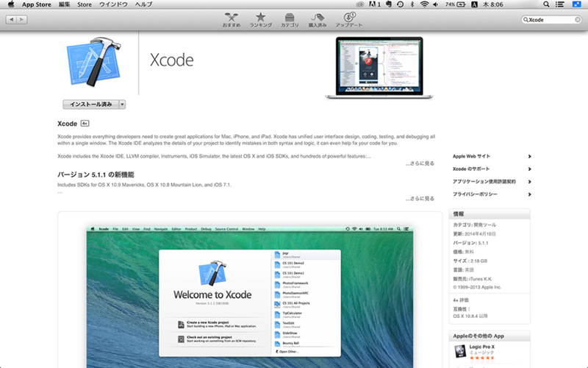This screenshot has width=588, height=368.
Task: Open the ウインドウ menu
Action: point(113,4)
